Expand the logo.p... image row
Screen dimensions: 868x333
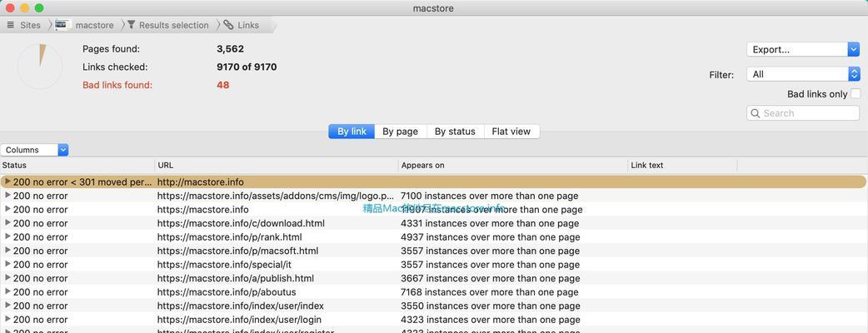pos(7,196)
